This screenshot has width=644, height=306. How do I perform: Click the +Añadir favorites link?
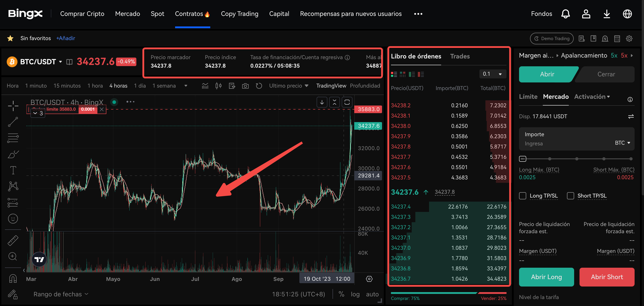click(x=66, y=38)
